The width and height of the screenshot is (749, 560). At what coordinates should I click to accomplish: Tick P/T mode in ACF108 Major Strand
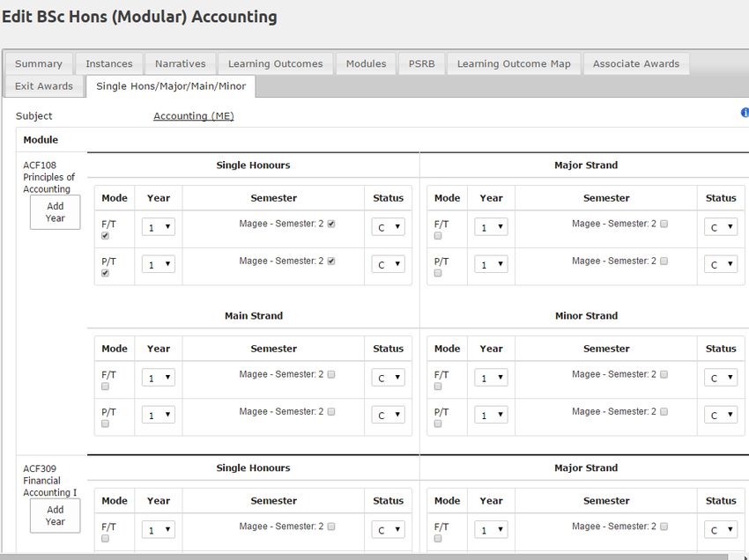[438, 273]
